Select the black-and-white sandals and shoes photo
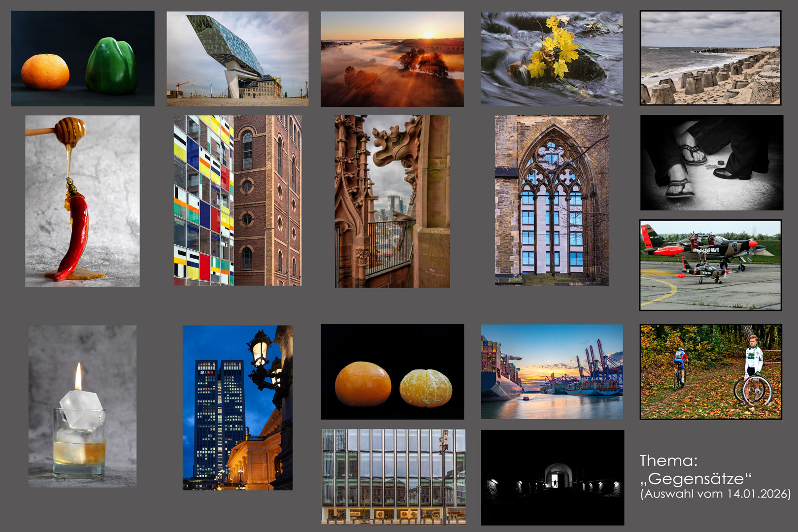 [x=711, y=163]
